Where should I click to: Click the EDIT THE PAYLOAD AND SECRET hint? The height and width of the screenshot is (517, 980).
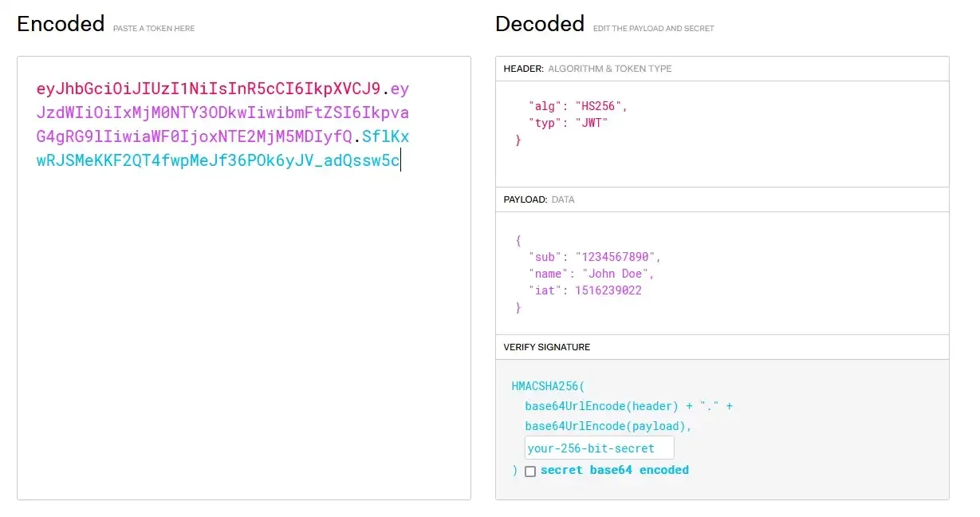tap(654, 29)
